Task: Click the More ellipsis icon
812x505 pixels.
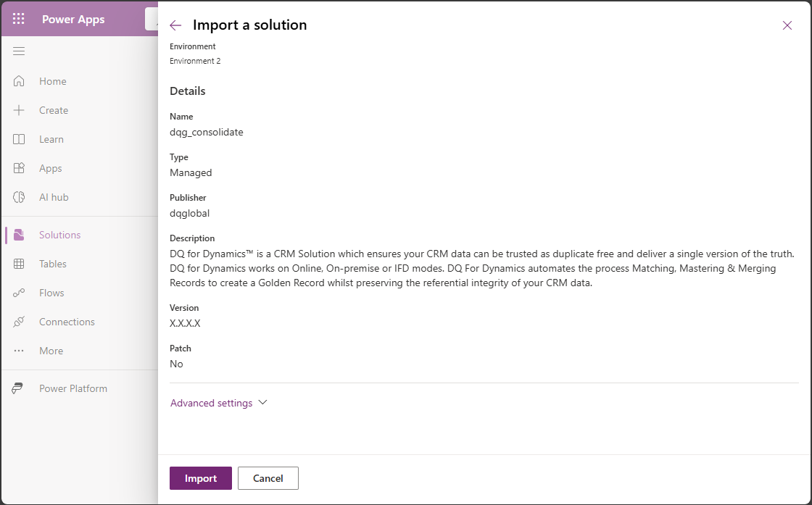Action: [19, 351]
